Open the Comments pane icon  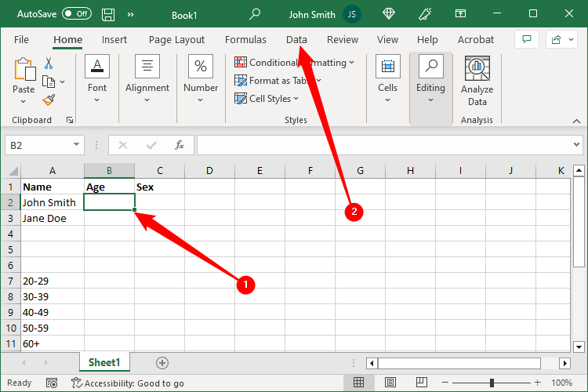527,40
